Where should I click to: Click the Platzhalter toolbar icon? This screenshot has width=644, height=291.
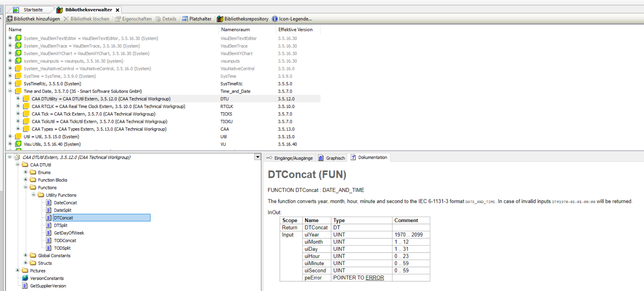tap(185, 19)
